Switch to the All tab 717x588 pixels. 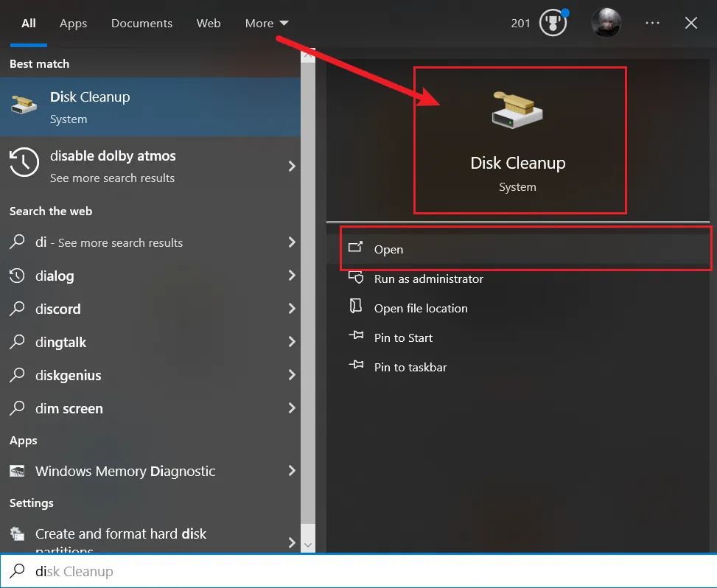click(x=28, y=24)
